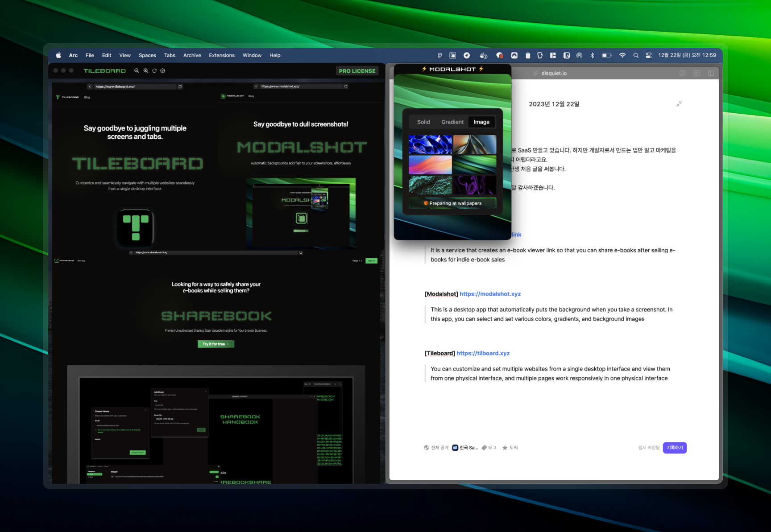Open the Apple menu
The width and height of the screenshot is (771, 532).
point(58,55)
